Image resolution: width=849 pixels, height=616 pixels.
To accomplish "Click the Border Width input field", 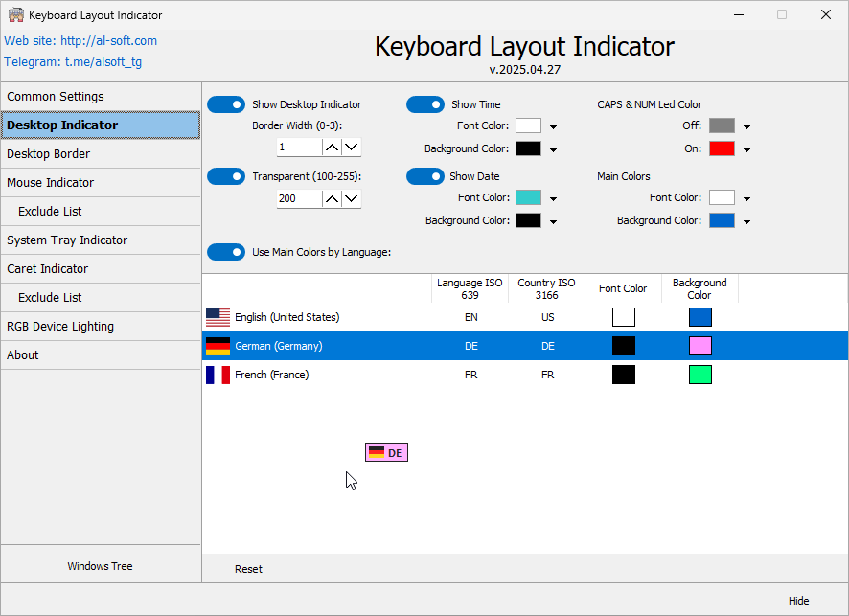I will click(x=297, y=147).
